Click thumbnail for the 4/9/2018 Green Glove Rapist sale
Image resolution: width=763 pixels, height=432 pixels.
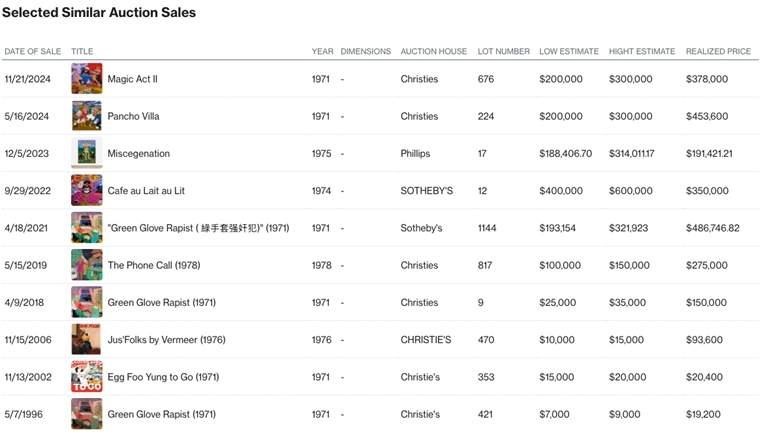tap(87, 302)
